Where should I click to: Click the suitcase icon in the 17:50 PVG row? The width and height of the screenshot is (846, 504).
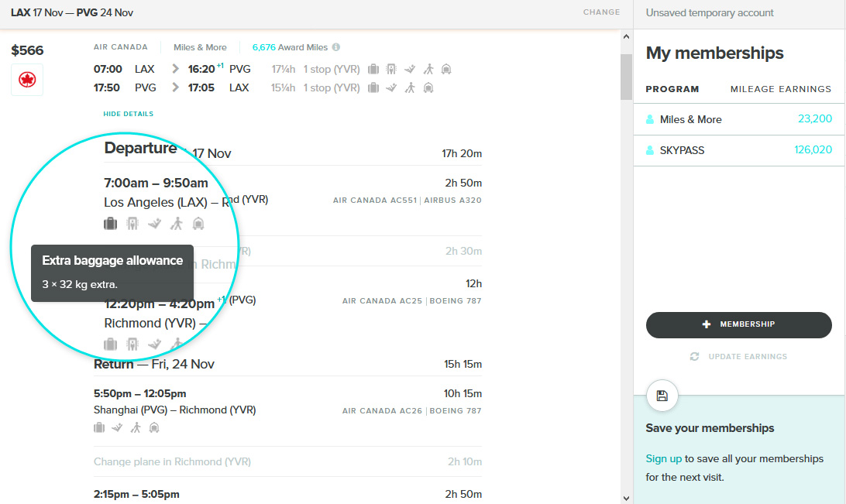click(x=373, y=87)
